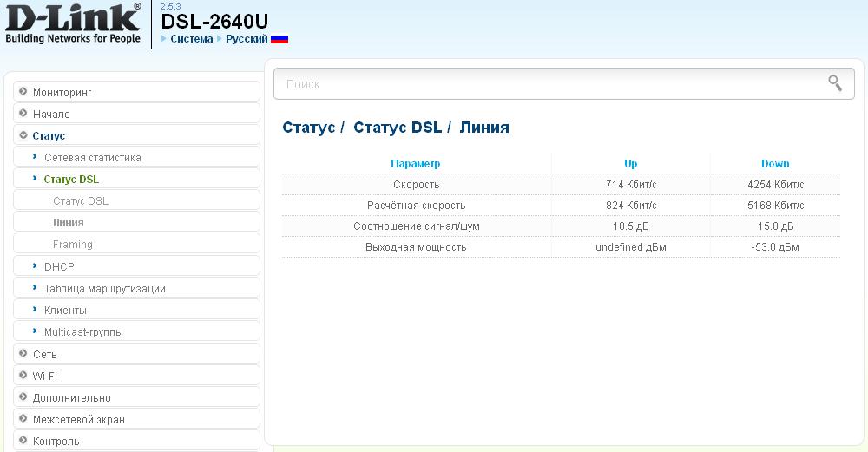Click the D-Link logo
This screenshot has width=868, height=452.
click(x=73, y=23)
